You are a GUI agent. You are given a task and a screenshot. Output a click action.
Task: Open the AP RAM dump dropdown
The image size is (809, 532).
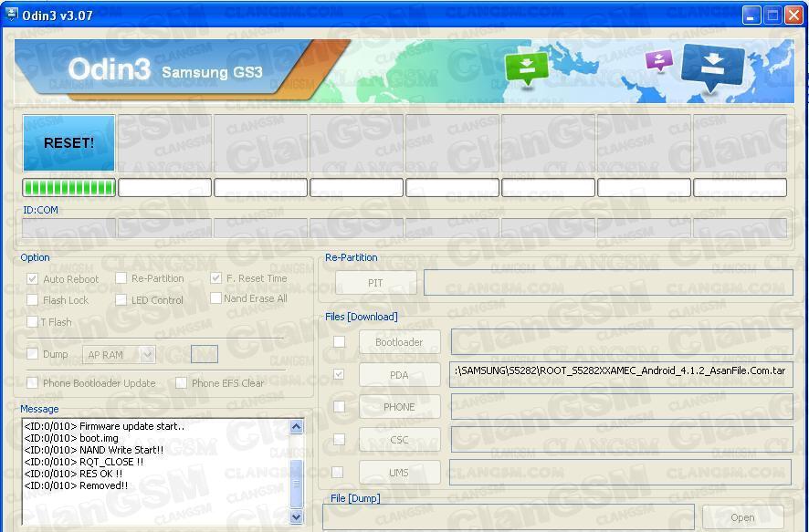(148, 355)
